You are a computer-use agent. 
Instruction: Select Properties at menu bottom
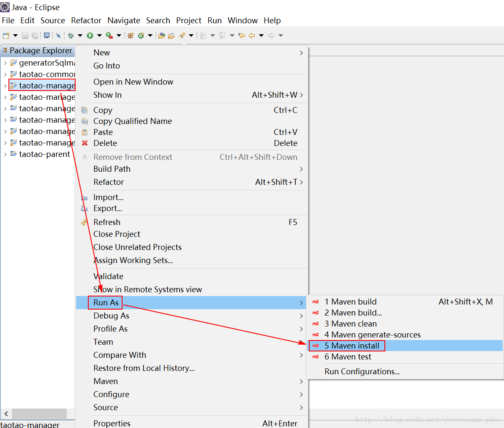pyautogui.click(x=191, y=423)
